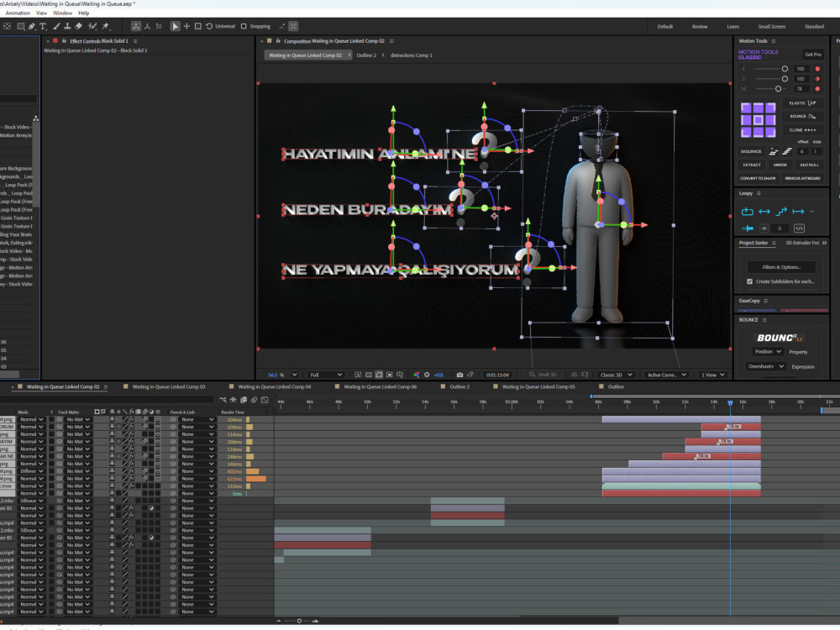840x630 pixels.
Task: Select the Brush tool
Action: tap(56, 26)
